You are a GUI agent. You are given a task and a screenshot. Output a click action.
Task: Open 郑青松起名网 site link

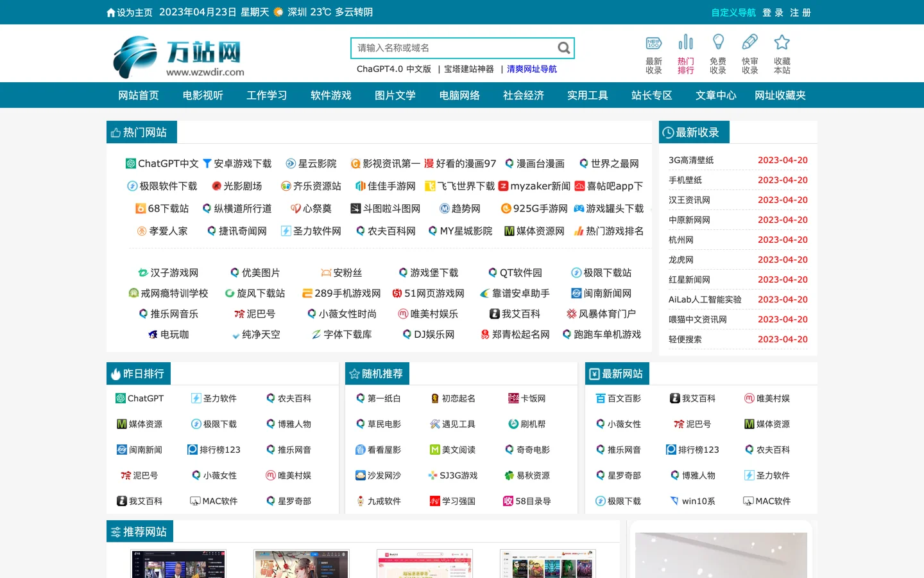click(515, 335)
